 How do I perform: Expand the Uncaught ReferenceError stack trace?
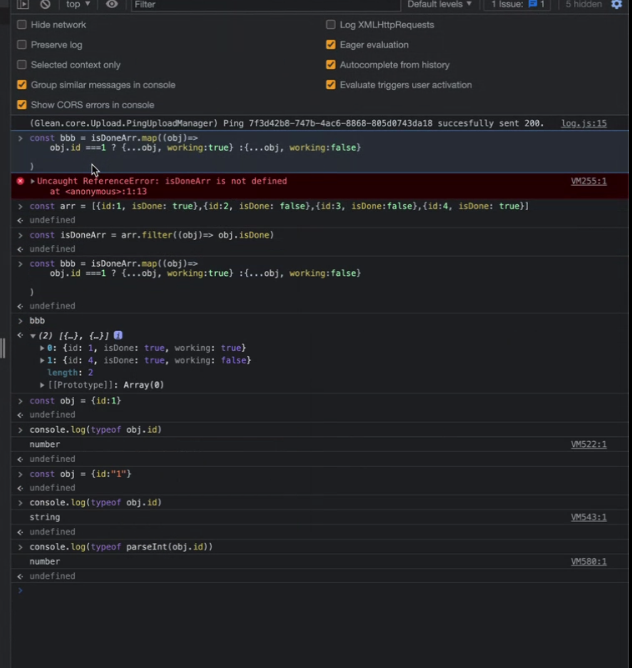[x=32, y=181]
